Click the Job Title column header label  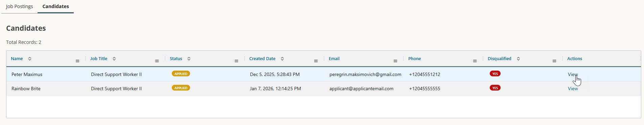(x=99, y=59)
